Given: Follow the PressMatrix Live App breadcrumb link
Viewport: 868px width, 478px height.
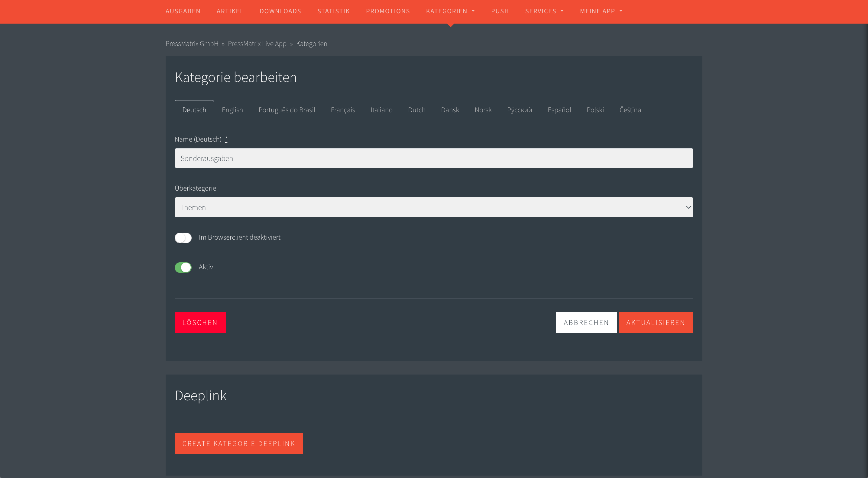Looking at the screenshot, I should (x=257, y=44).
